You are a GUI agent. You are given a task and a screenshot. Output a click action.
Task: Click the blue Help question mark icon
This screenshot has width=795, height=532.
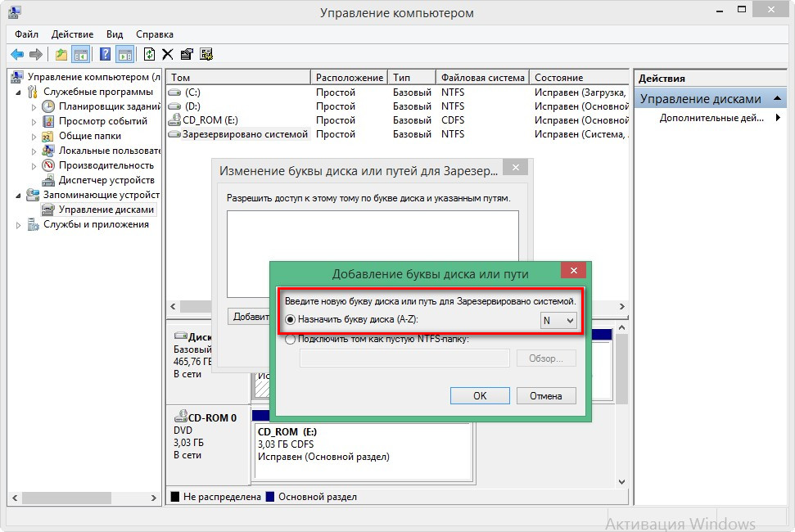[x=105, y=55]
